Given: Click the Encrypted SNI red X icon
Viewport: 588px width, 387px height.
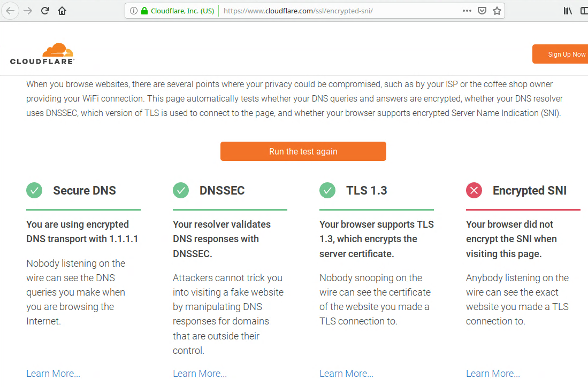Looking at the screenshot, I should point(474,190).
